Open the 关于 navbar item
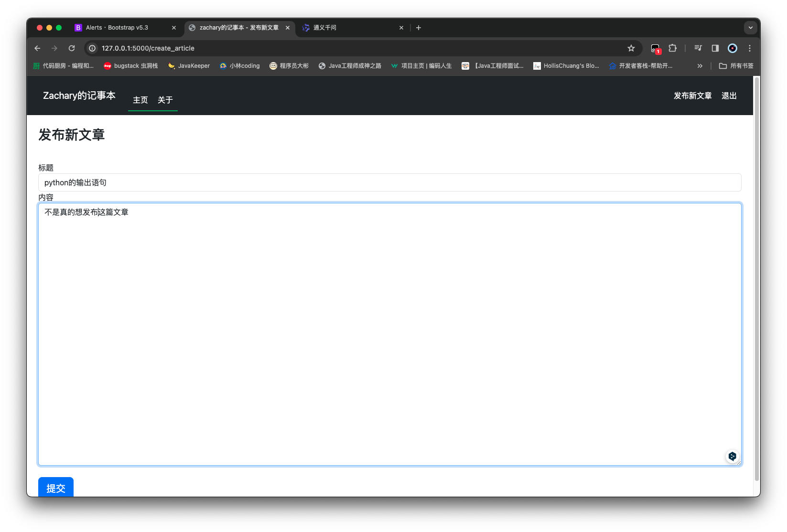The height and width of the screenshot is (532, 787). coord(165,100)
